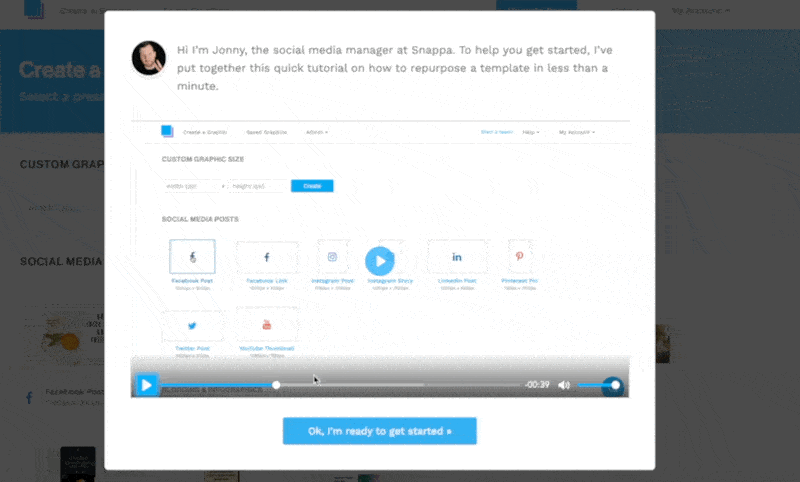Click 'Ok, I'm ready to get started' button

click(380, 431)
